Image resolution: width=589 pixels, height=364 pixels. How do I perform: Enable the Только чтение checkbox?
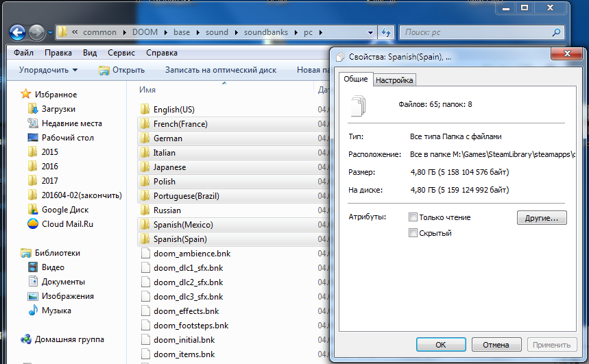click(x=413, y=217)
